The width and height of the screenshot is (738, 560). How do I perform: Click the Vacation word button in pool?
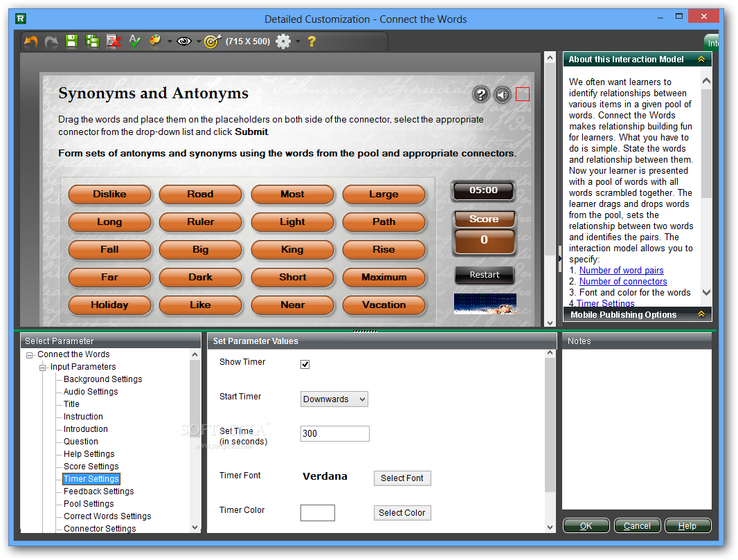tap(384, 305)
